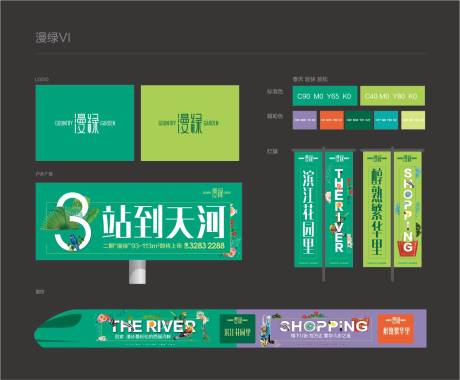Viewport: 460px width, 380px height.
Task: Open the lime vertical SHOPPING banner
Action: coord(408,209)
